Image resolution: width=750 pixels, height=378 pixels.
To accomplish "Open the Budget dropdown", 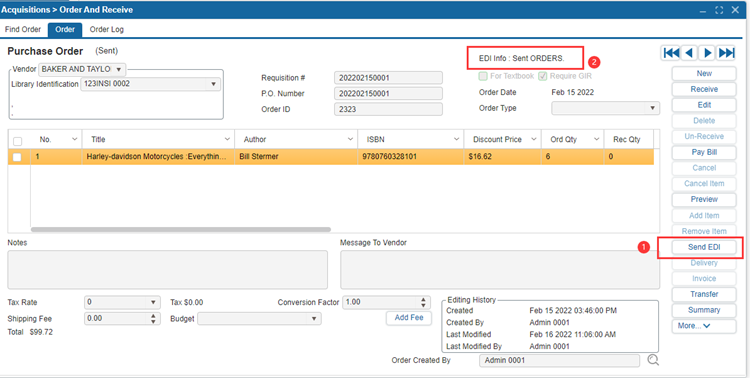I will [314, 319].
